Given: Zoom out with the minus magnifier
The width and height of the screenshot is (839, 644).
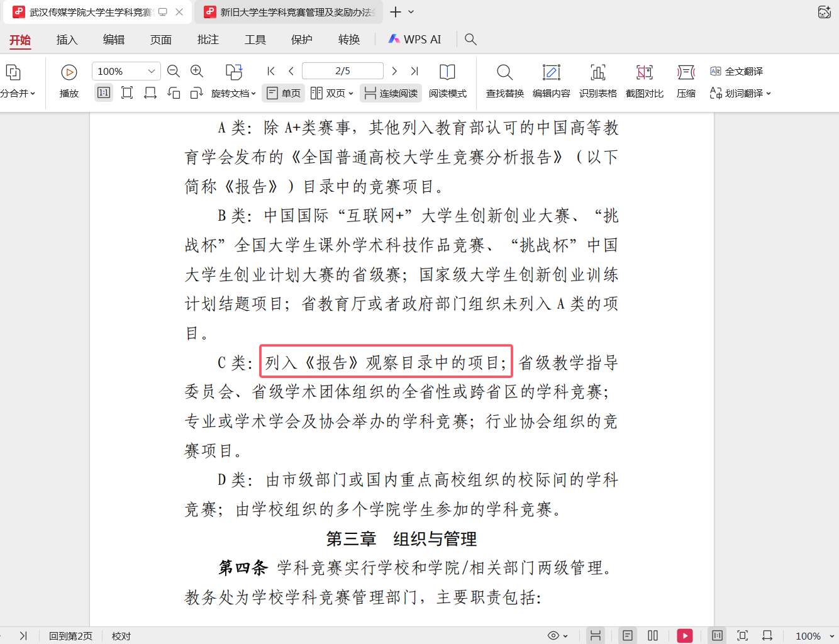Looking at the screenshot, I should pos(174,72).
